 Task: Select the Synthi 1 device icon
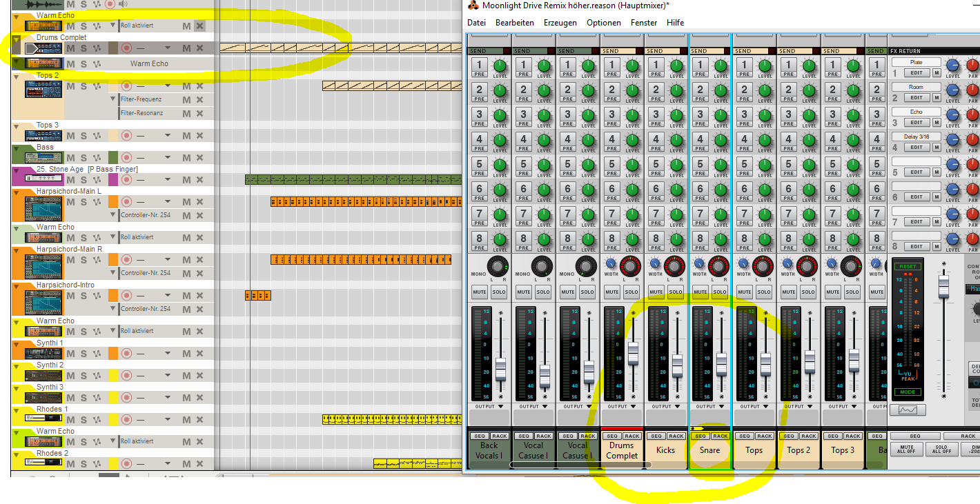tap(44, 354)
